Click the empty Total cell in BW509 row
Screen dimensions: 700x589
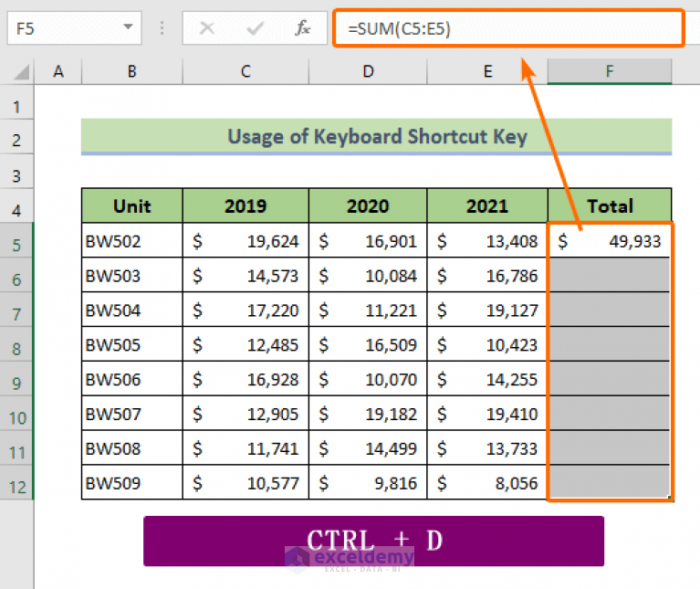point(610,482)
